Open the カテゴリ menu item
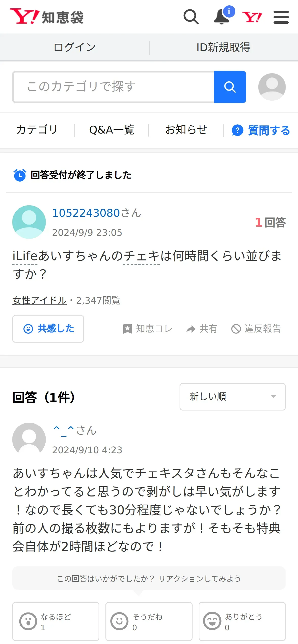This screenshot has height=644, width=298. (37, 130)
